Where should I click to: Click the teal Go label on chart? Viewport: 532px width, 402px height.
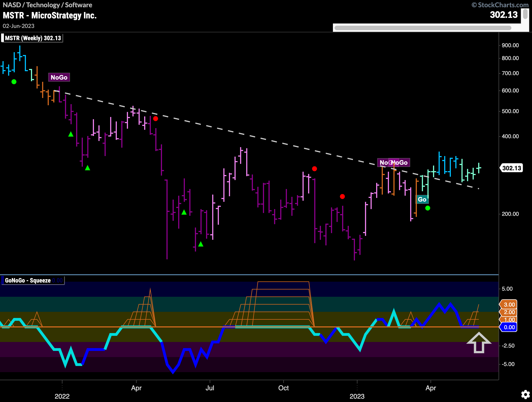[x=422, y=199]
